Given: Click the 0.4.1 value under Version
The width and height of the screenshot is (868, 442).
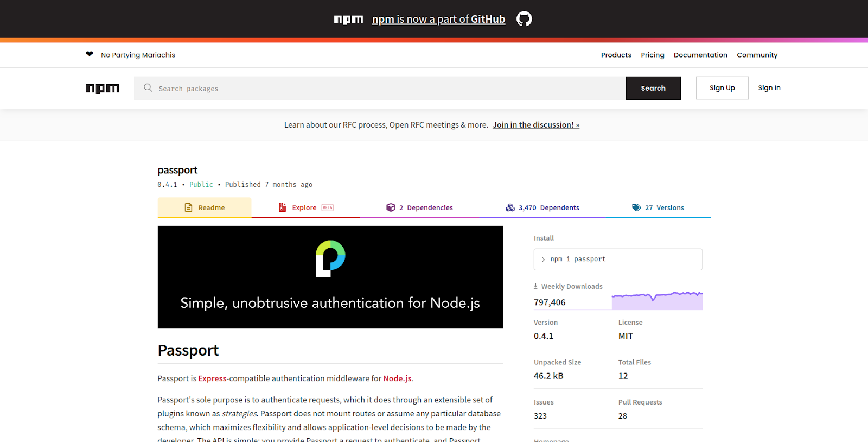Looking at the screenshot, I should 544,336.
